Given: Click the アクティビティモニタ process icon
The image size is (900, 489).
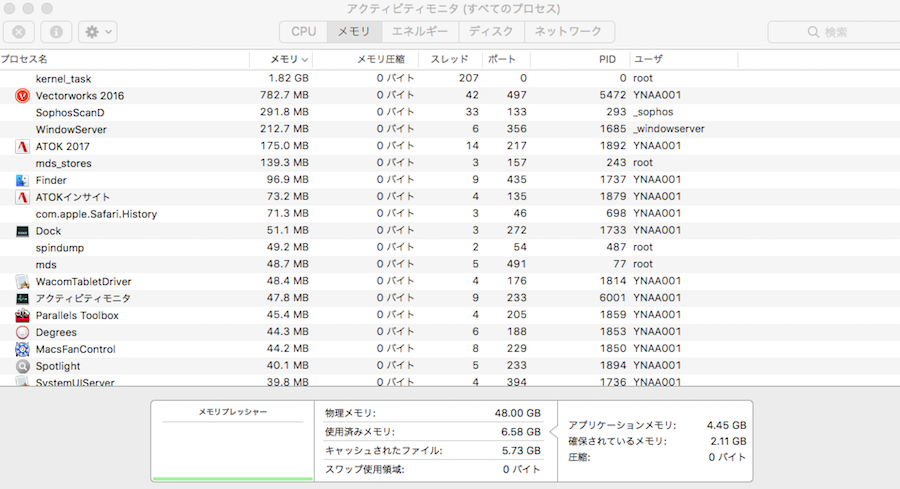Looking at the screenshot, I should 22,298.
